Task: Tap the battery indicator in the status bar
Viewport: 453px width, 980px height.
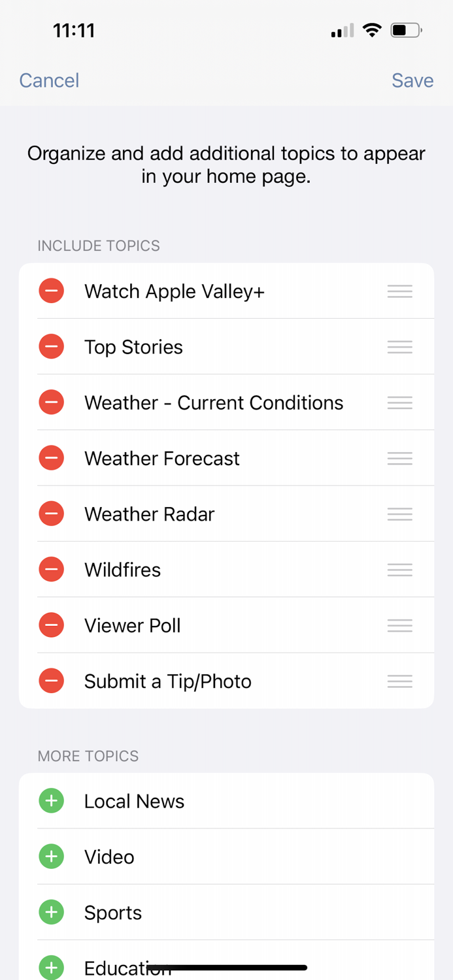Action: click(405, 29)
